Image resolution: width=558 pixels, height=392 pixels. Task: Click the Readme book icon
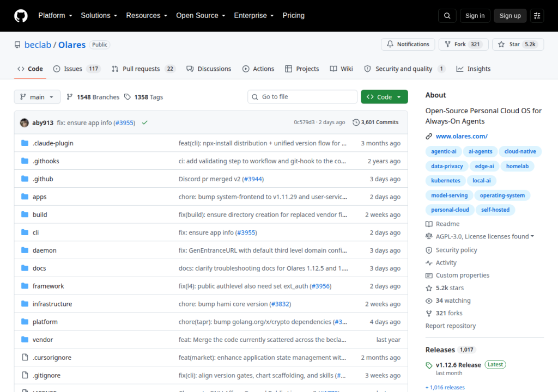tap(429, 224)
